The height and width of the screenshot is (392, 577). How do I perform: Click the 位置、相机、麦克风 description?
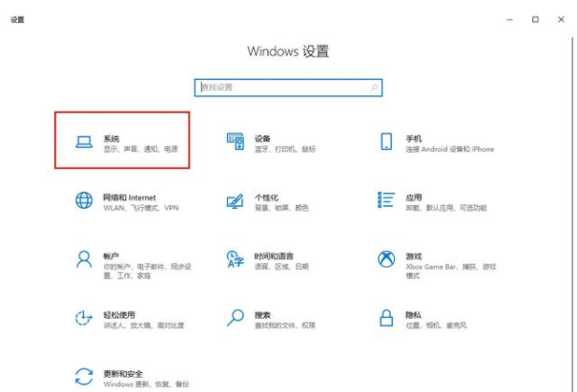point(436,325)
